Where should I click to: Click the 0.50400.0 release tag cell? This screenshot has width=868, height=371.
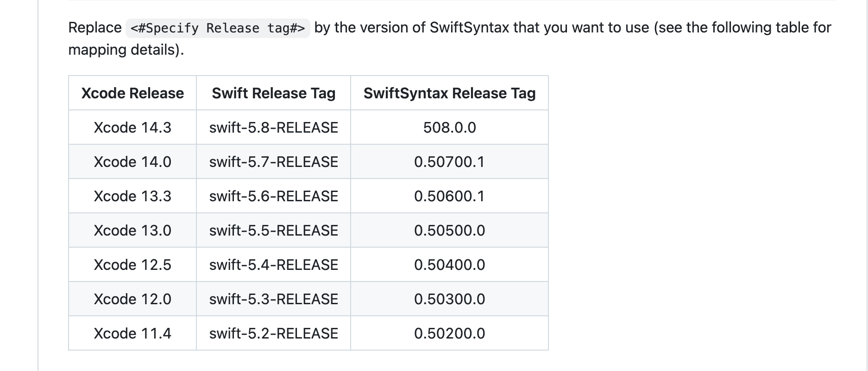[449, 265]
